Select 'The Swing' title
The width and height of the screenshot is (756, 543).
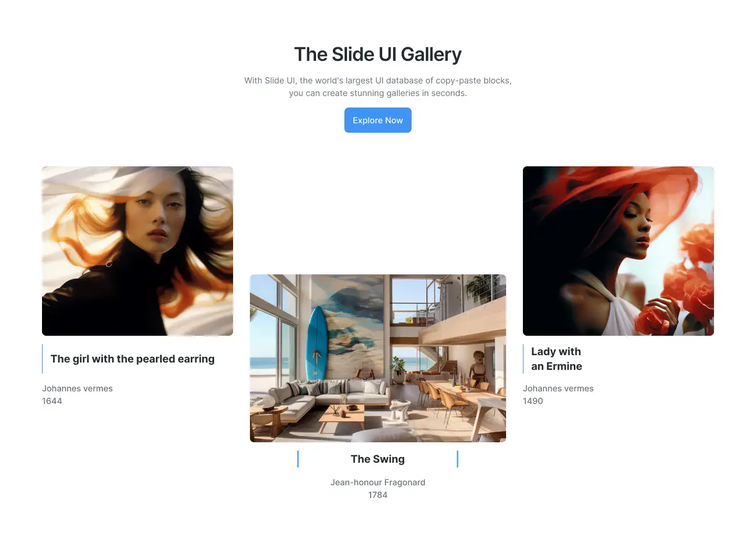(378, 459)
